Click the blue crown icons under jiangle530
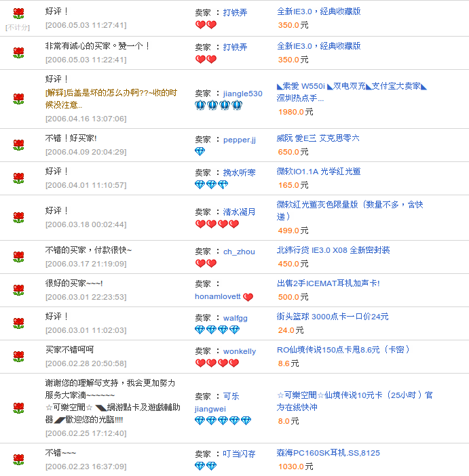Image resolution: width=469 pixels, height=476 pixels. [219, 105]
